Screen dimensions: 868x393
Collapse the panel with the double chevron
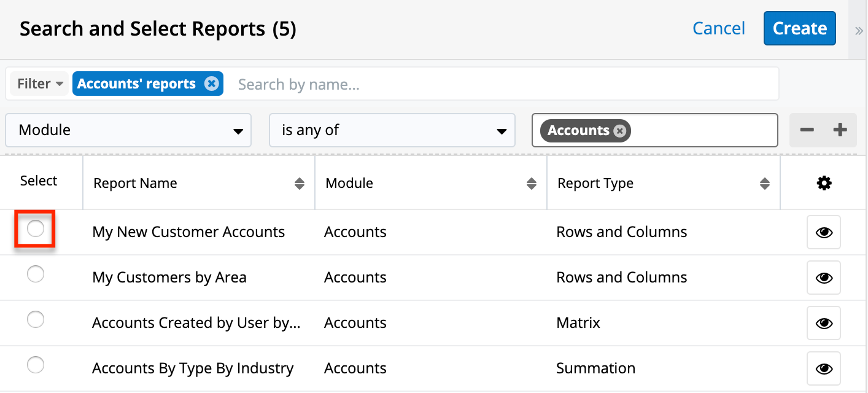click(x=859, y=31)
